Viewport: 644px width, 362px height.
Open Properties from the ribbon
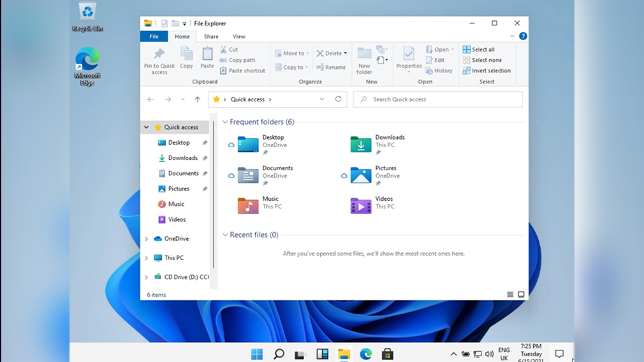pyautogui.click(x=409, y=60)
